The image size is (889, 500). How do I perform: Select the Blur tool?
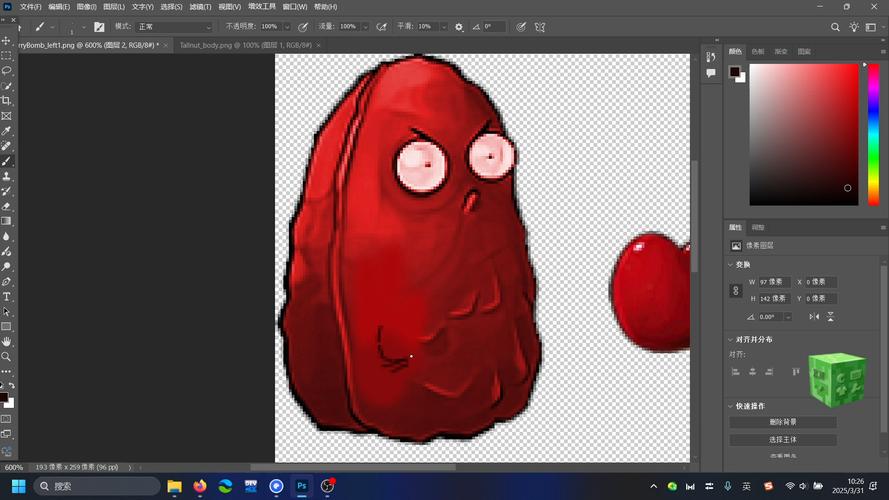tap(6, 236)
